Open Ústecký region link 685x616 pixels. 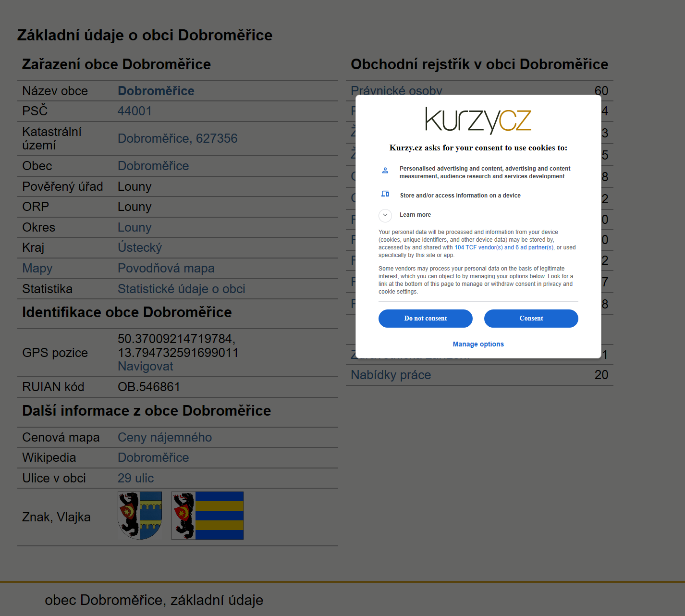140,247
